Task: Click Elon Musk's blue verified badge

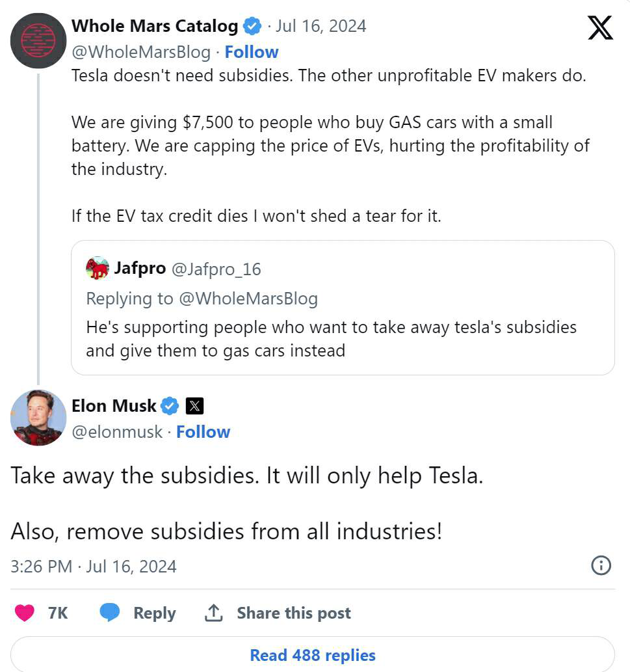Action: [170, 406]
